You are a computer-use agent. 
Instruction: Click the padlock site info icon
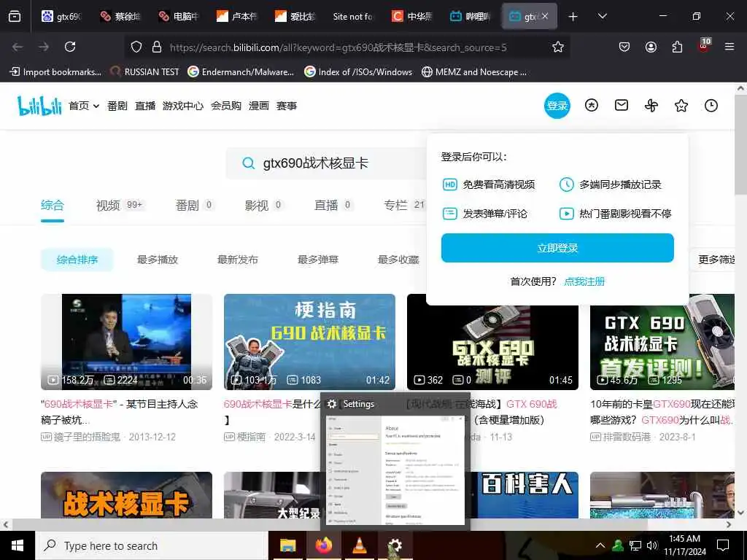157,47
